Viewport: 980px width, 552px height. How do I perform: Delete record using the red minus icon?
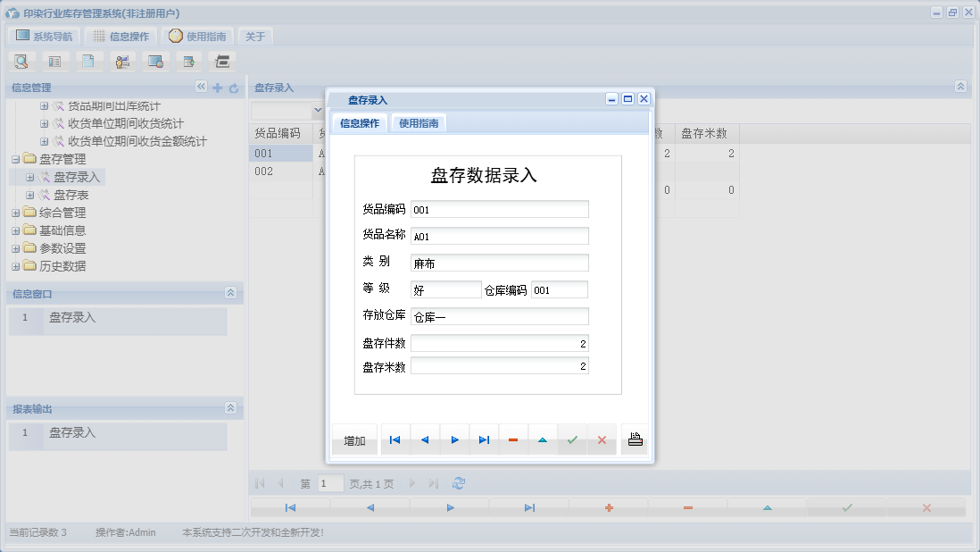[x=513, y=439]
